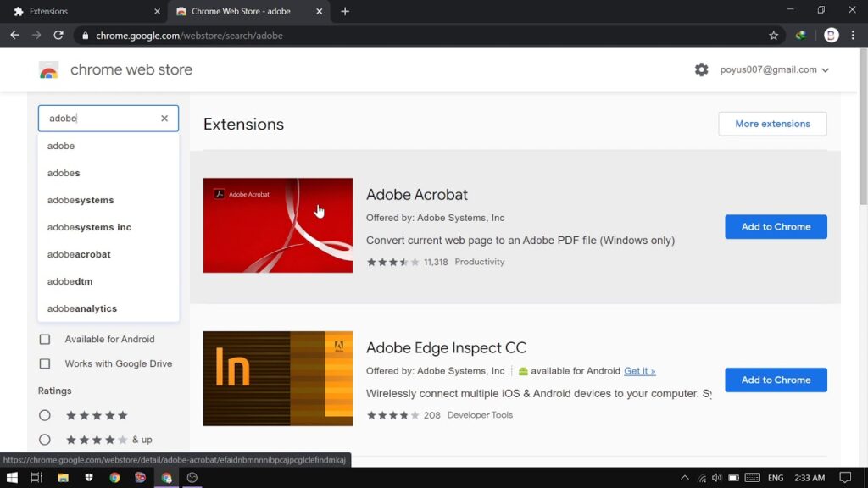
Task: Click the Productivity category label
Action: click(x=480, y=263)
